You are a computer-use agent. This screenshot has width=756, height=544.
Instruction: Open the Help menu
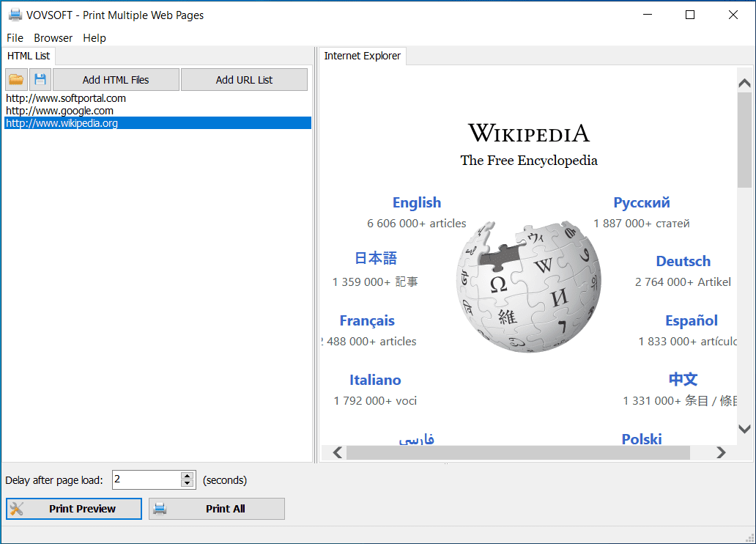[94, 37]
